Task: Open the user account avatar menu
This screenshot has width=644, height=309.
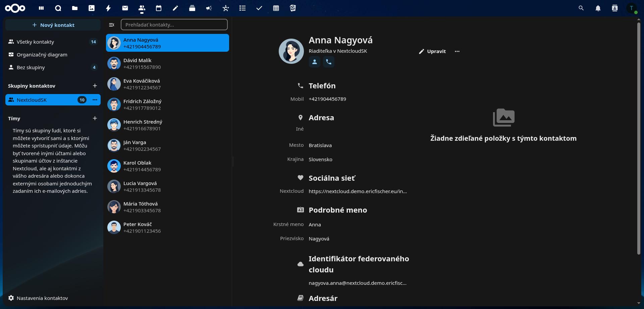Action: (x=633, y=8)
